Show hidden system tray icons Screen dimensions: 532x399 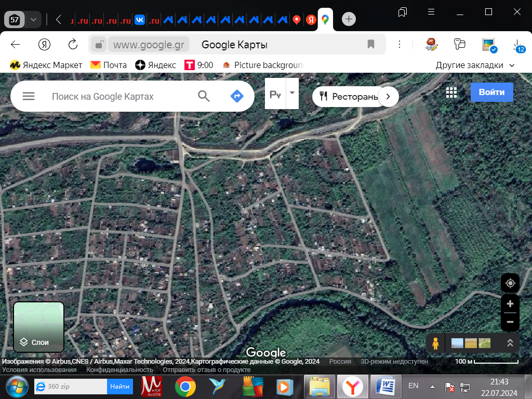point(432,387)
